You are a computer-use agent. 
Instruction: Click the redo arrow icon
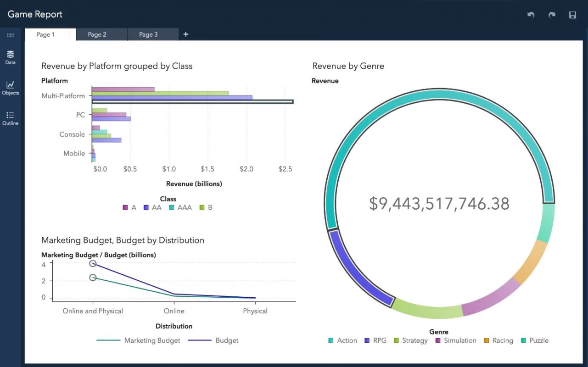(552, 15)
